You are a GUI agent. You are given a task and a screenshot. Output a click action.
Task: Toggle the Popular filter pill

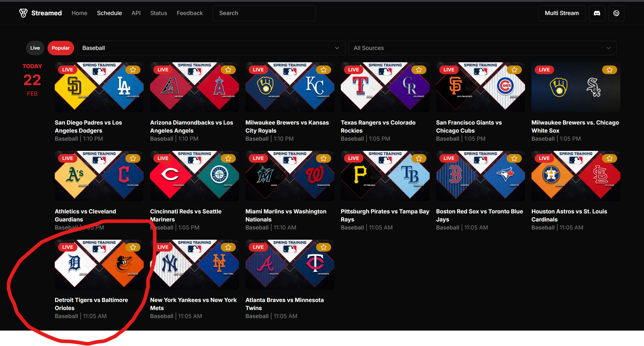(x=61, y=48)
